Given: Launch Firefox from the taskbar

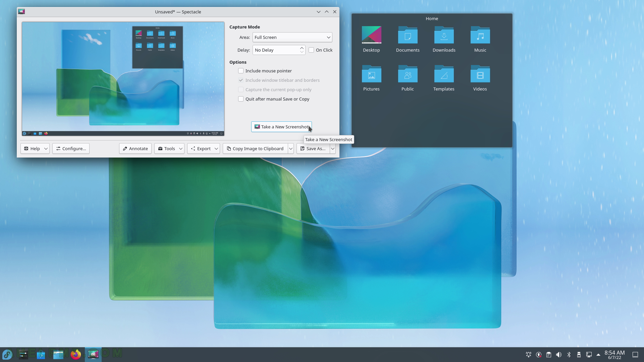Looking at the screenshot, I should [x=76, y=354].
